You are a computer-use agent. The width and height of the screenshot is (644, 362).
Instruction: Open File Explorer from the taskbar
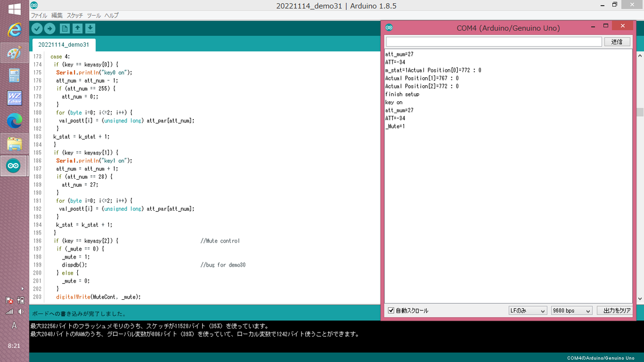[x=14, y=144]
